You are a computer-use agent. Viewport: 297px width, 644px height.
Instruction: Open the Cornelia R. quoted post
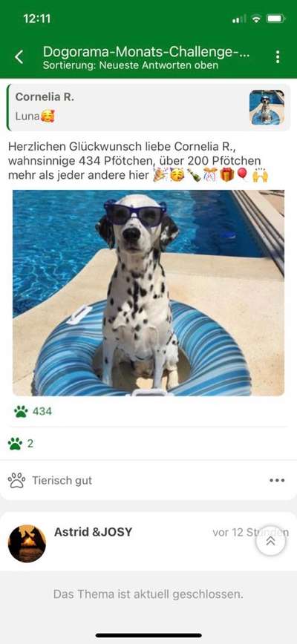point(148,107)
